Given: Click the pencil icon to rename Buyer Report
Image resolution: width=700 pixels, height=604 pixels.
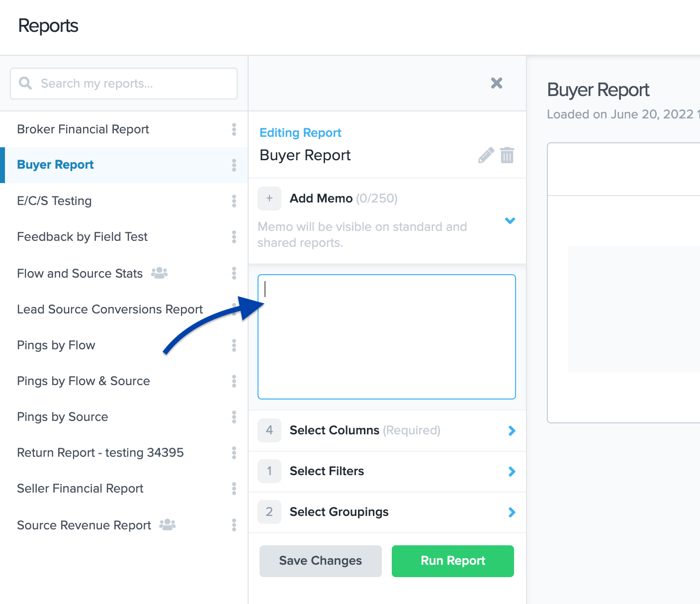Looking at the screenshot, I should click(x=486, y=155).
